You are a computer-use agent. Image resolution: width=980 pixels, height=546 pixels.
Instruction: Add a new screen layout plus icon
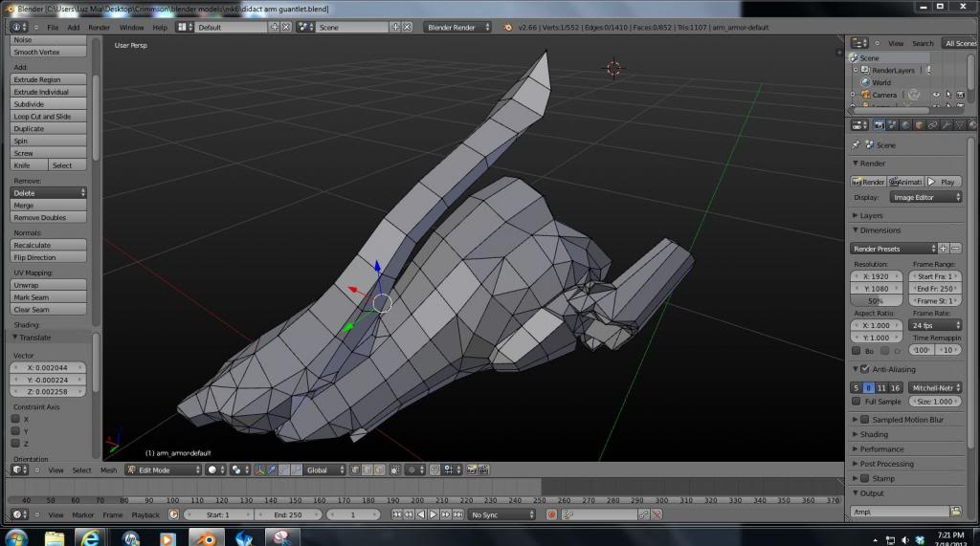[274, 27]
